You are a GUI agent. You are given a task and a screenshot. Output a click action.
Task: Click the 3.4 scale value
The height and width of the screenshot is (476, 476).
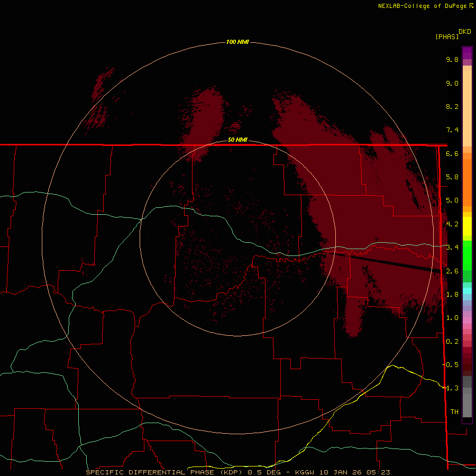[x=452, y=248]
